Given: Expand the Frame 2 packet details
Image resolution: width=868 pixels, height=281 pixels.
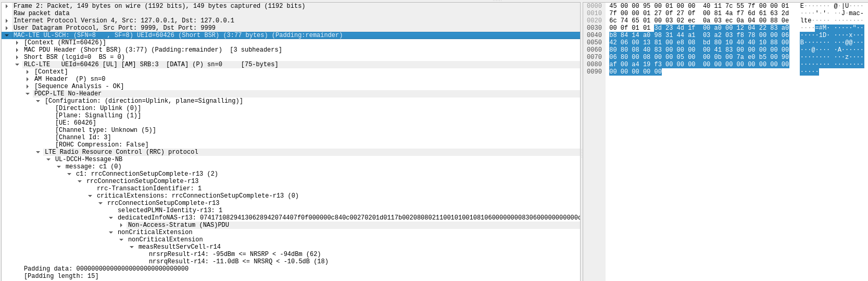Looking at the screenshot, I should [6, 6].
